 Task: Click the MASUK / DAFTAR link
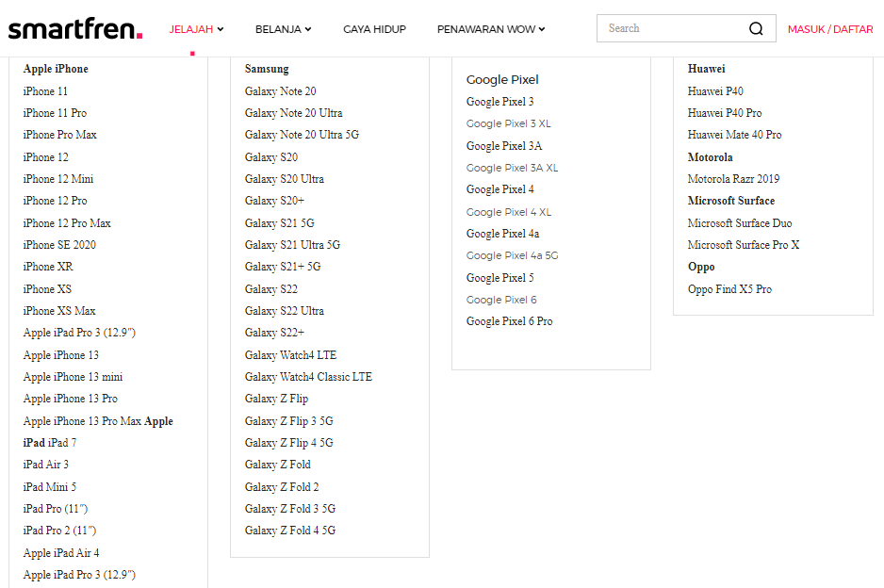tap(830, 29)
